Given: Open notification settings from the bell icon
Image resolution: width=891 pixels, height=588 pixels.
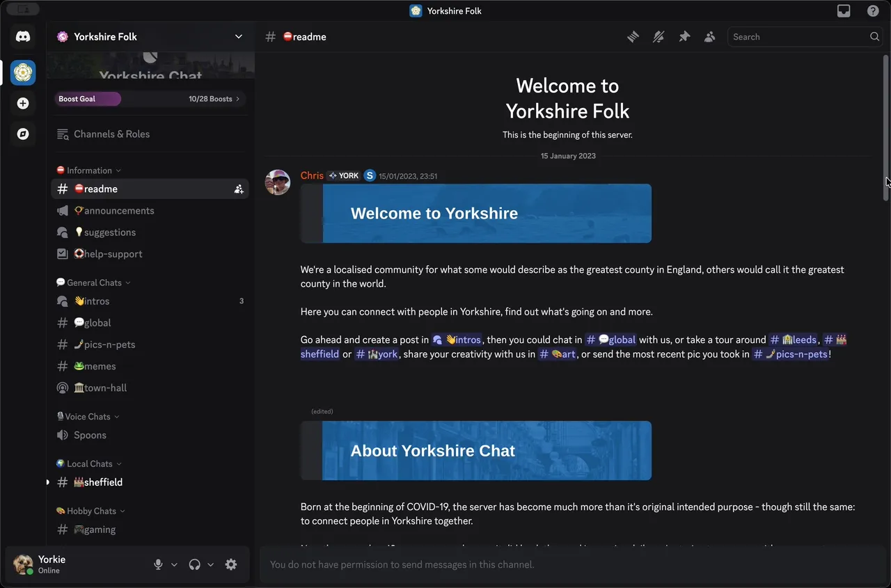Looking at the screenshot, I should coord(659,36).
